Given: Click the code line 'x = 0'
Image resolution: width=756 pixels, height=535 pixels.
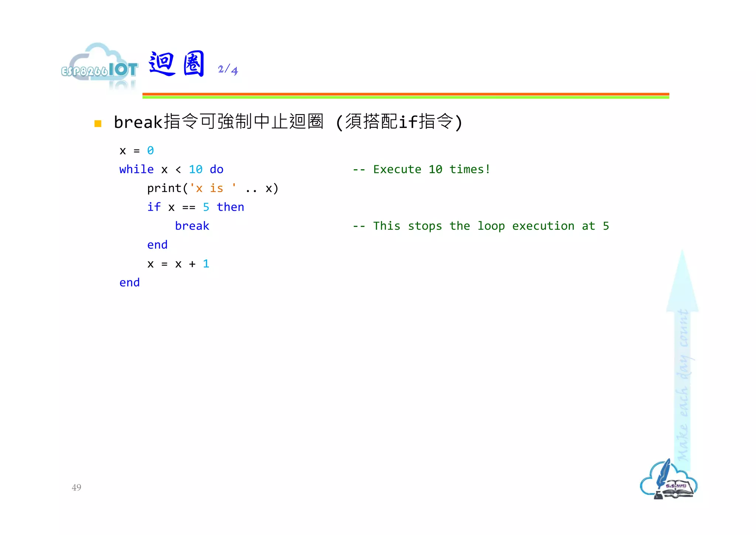Looking at the screenshot, I should [137, 150].
